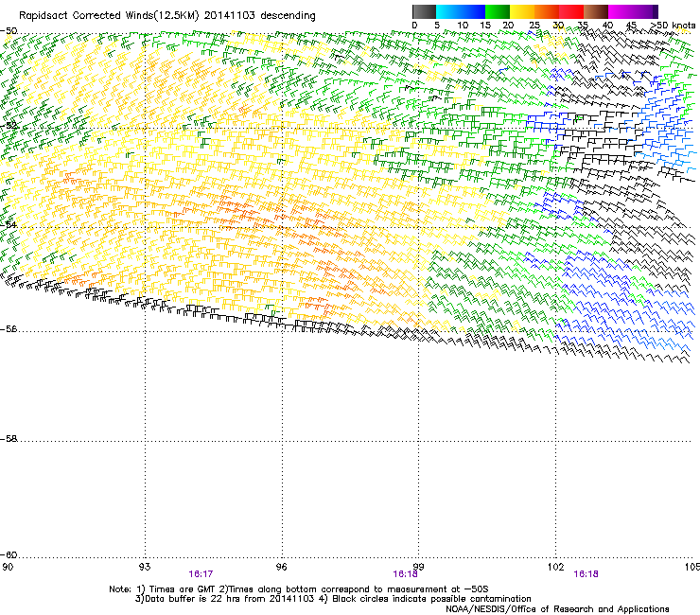The width and height of the screenshot is (700, 615).
Task: Select the '105' longitude axis label
Action: 692,567
